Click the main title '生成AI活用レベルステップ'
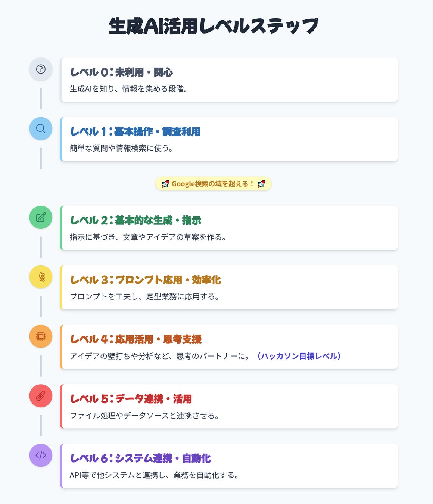 pyautogui.click(x=214, y=26)
